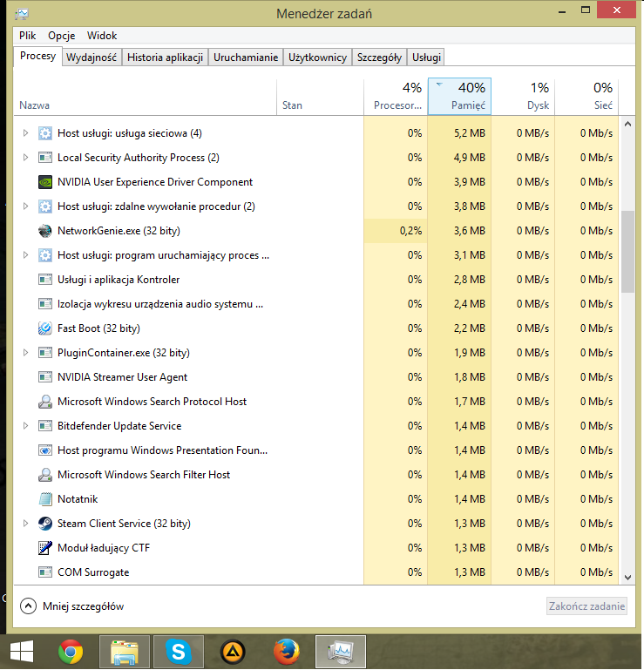The width and height of the screenshot is (644, 670).
Task: Open the AIMP player taskbar icon
Action: click(233, 652)
